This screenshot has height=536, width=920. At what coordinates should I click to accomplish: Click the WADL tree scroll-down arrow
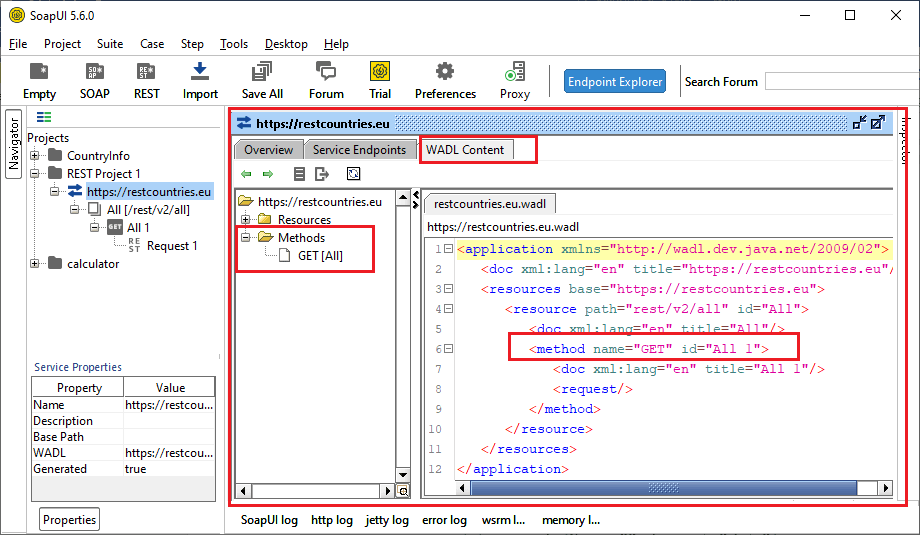[402, 474]
